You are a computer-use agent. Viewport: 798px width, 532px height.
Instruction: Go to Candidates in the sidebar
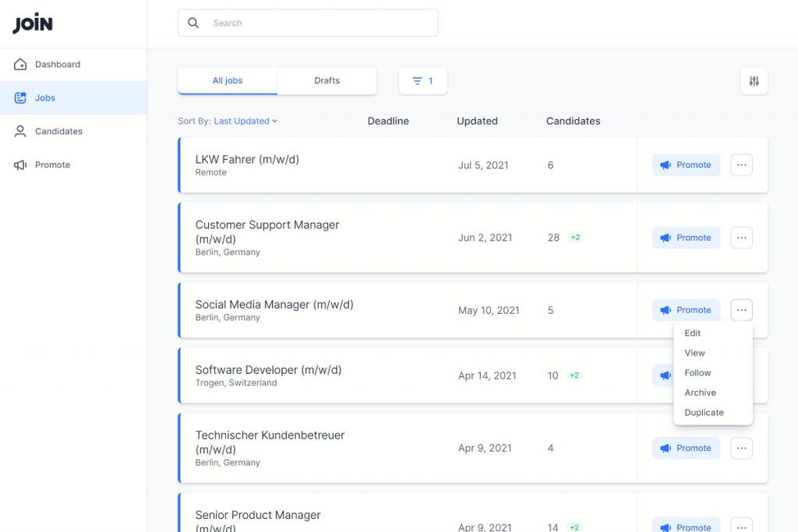(58, 132)
